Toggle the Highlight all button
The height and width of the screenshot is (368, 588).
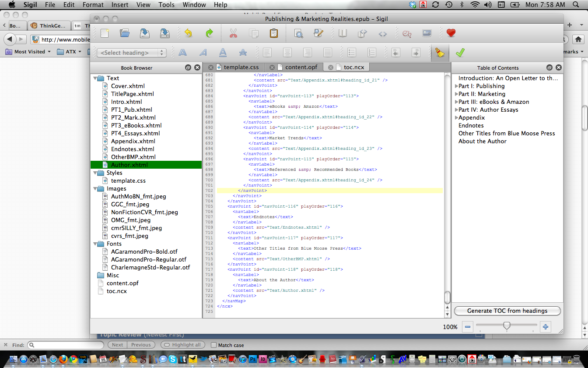[x=182, y=345]
